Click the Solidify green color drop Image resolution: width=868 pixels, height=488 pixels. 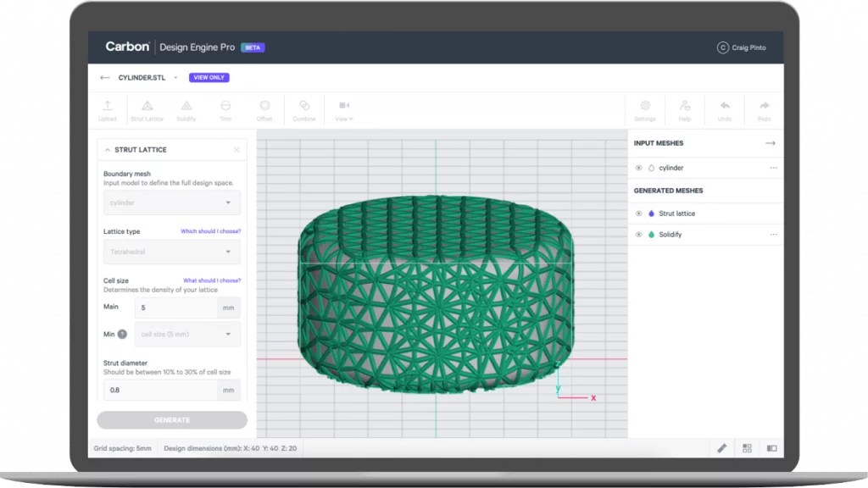(x=651, y=235)
